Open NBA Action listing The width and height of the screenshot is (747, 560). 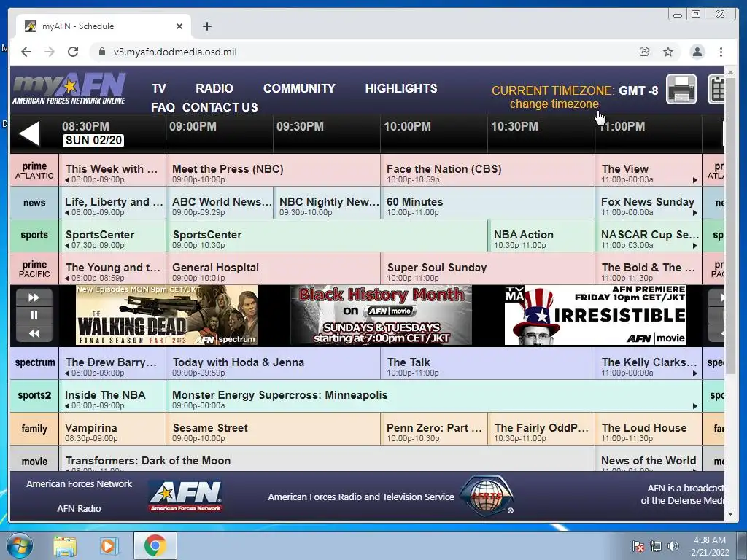pos(542,236)
